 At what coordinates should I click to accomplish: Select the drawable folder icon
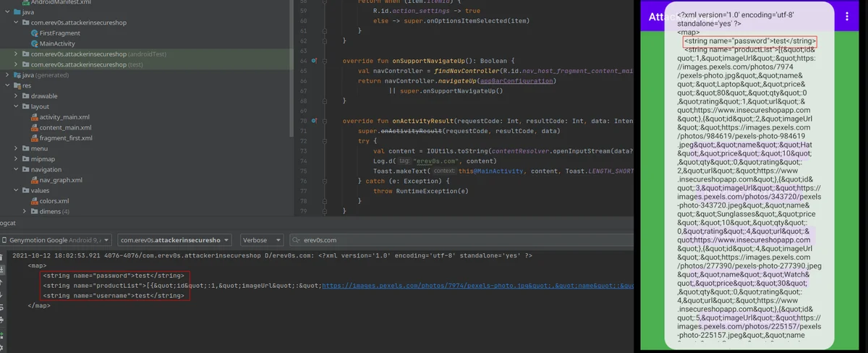25,96
